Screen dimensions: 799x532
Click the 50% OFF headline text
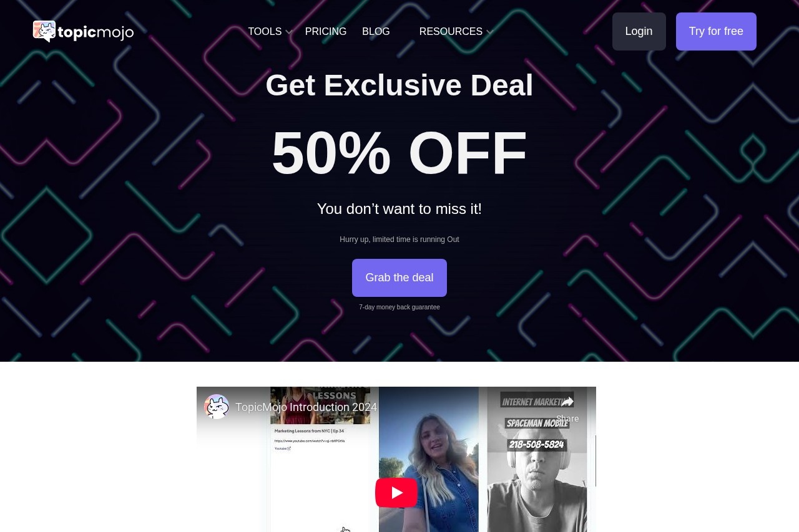coord(399,153)
